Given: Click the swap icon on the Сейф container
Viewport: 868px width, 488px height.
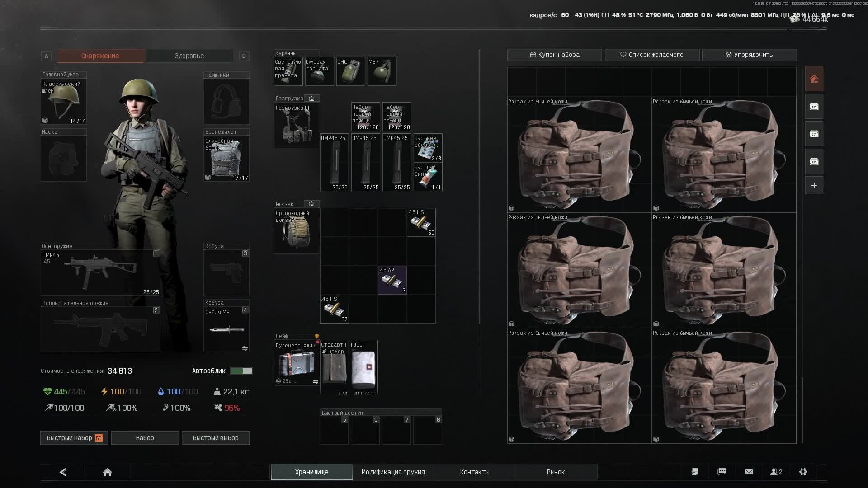Looking at the screenshot, I should click(315, 382).
